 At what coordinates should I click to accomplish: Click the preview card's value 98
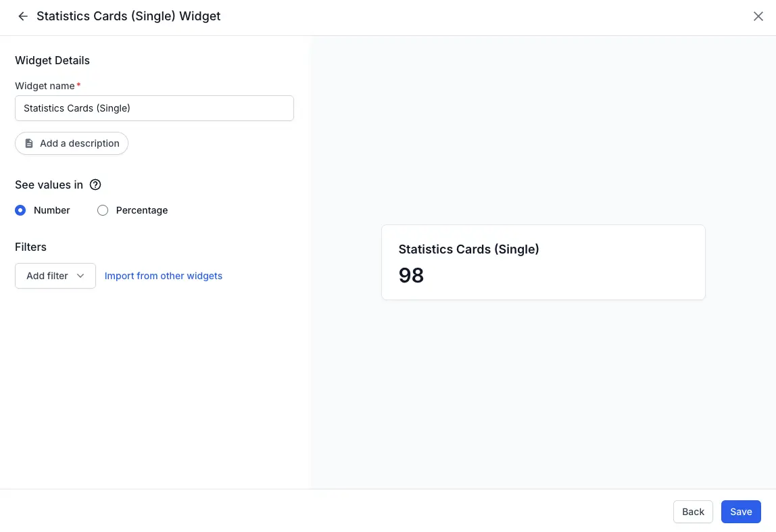pos(411,275)
